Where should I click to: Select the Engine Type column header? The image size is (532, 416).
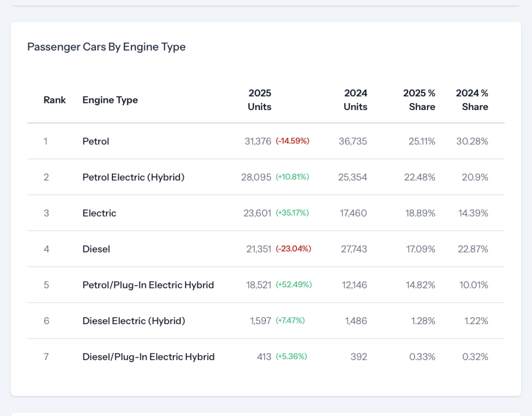coord(110,100)
